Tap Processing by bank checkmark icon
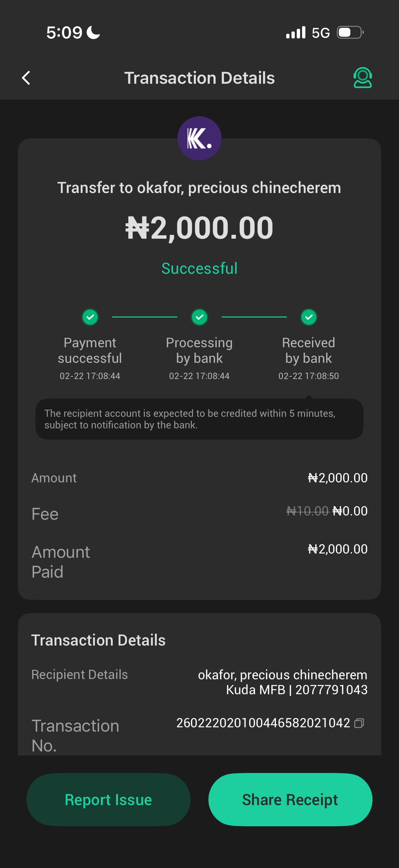Viewport: 399px width, 868px height. click(199, 317)
